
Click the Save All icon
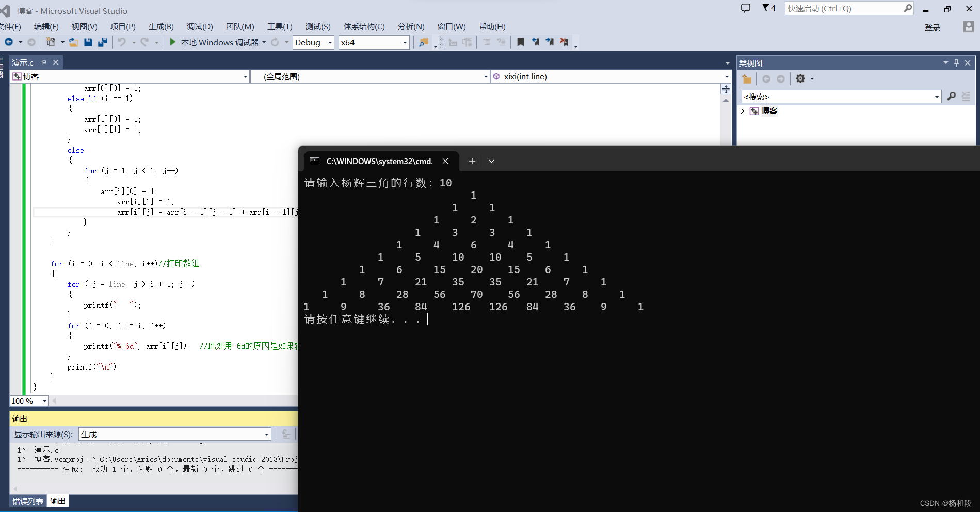click(x=103, y=42)
